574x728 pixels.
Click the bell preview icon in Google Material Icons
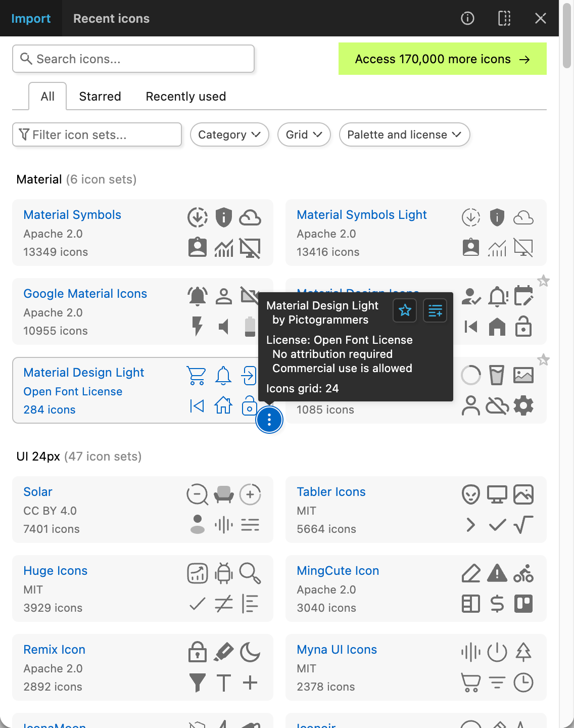(197, 296)
